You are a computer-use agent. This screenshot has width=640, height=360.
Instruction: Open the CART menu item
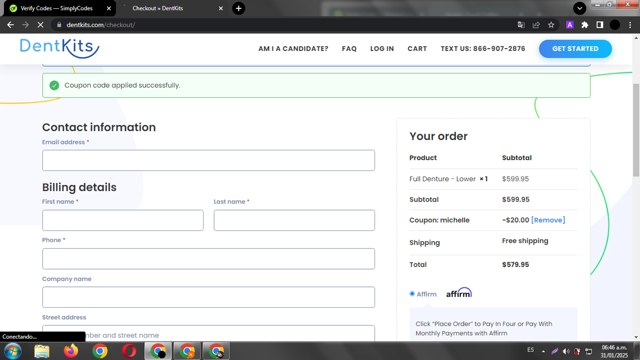417,49
